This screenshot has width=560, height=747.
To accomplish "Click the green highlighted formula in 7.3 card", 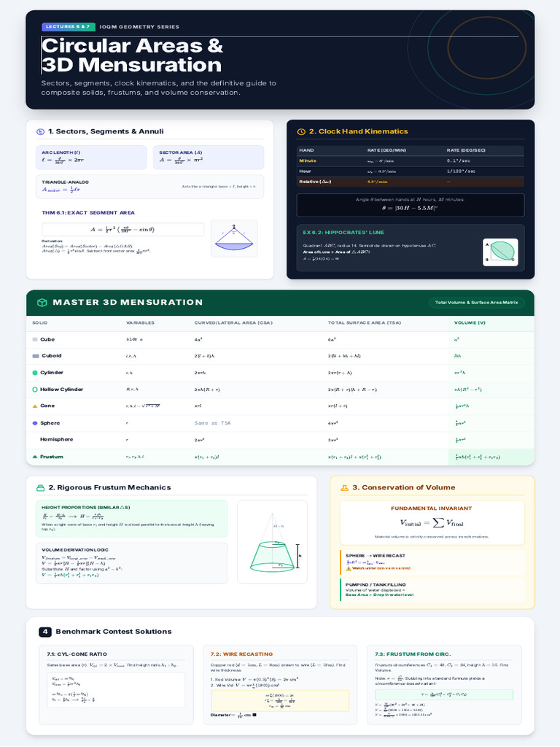I will [x=444, y=694].
